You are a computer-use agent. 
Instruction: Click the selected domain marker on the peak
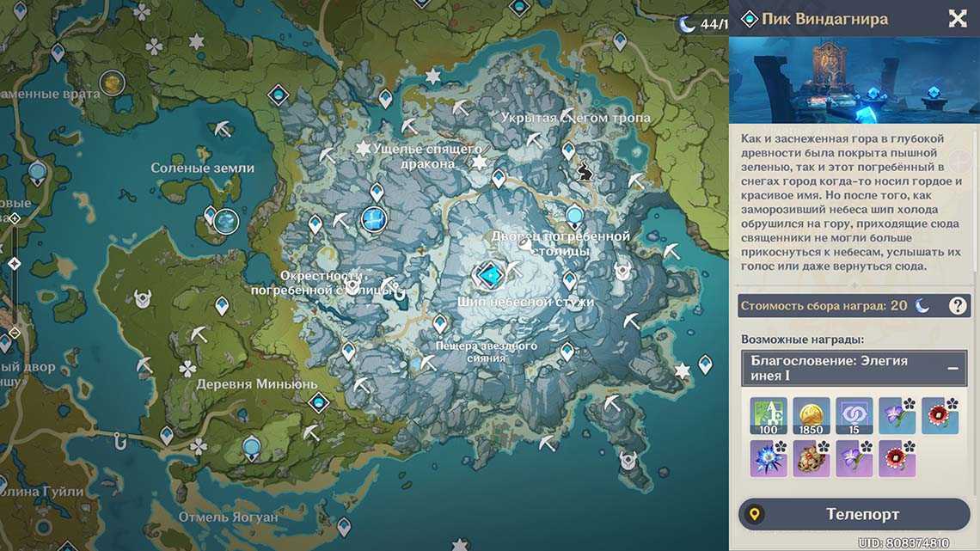point(490,275)
